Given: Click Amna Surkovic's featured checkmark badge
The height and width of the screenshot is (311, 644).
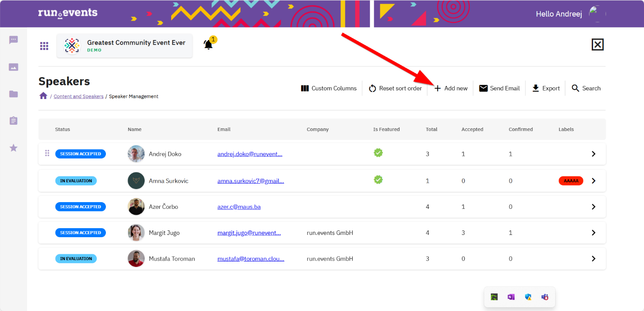Looking at the screenshot, I should (x=378, y=180).
